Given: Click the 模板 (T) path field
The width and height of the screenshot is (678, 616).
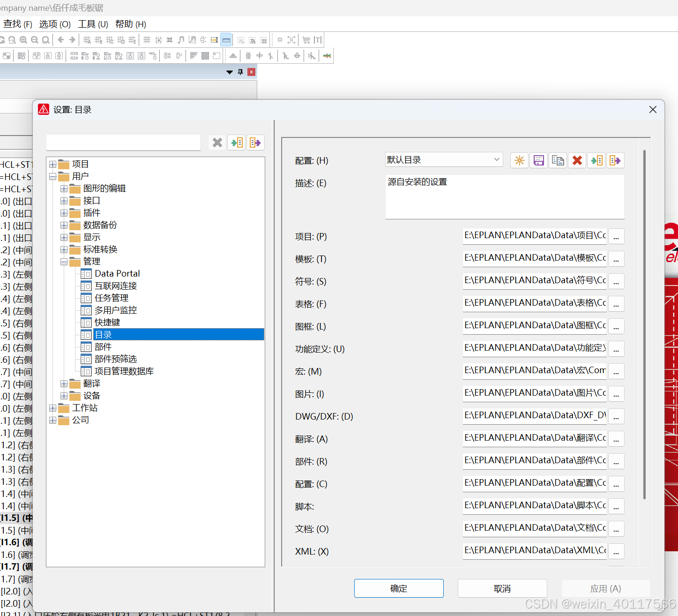Looking at the screenshot, I should point(535,258).
